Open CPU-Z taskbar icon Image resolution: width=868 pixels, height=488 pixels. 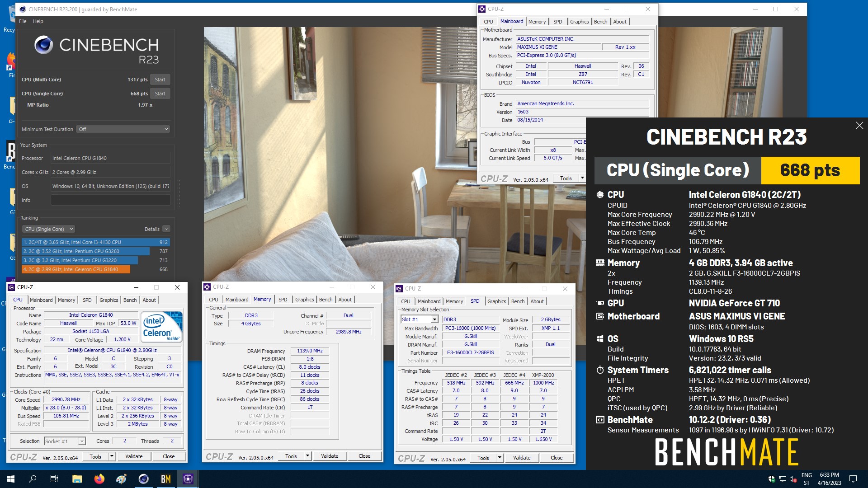coord(188,479)
